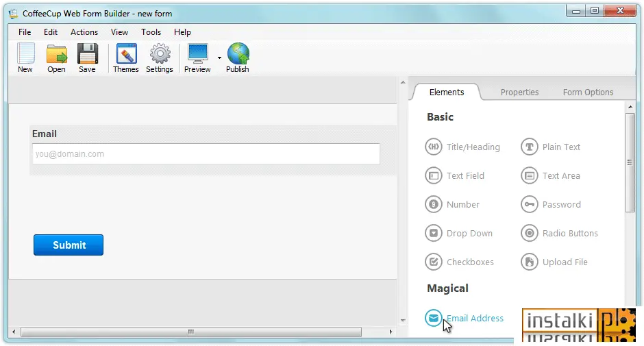The image size is (644, 346).
Task: Open the File menu
Action: point(25,32)
